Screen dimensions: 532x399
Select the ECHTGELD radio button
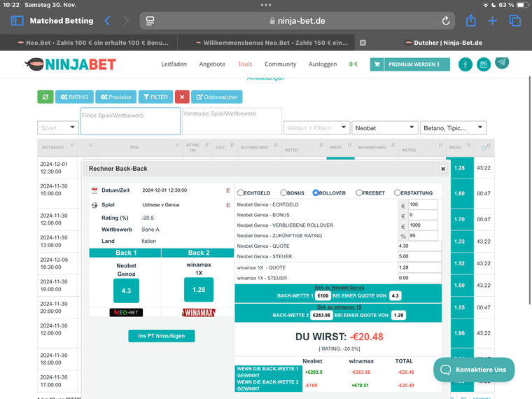point(240,192)
